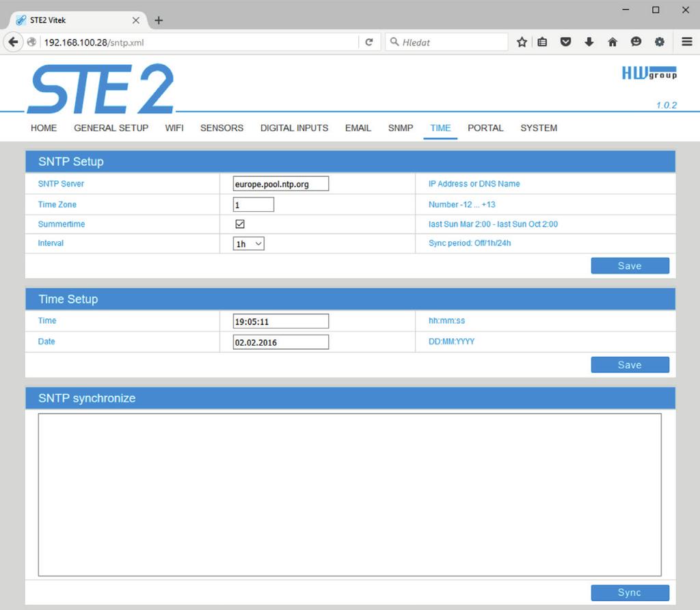
Task: Bookmark this page with the star icon
Action: click(x=522, y=42)
